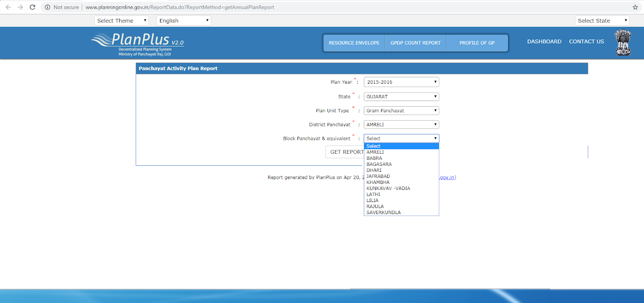Open Plan Unit Type Gram Panchayat dropdown
The width and height of the screenshot is (644, 303).
(x=401, y=111)
